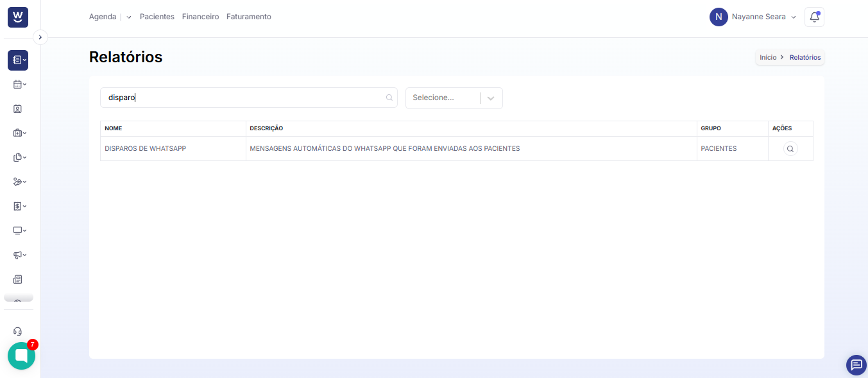
Task: View the Disparos de WhatsApp report via magnifier
Action: [x=790, y=148]
